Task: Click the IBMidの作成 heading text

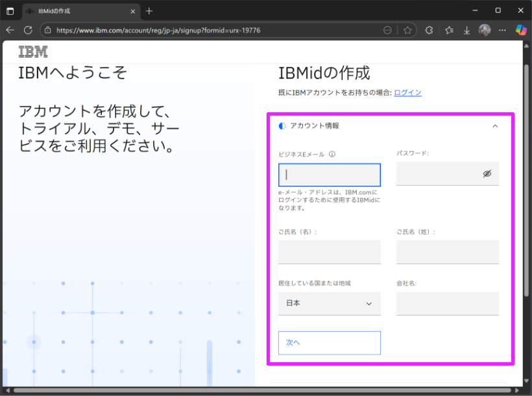Action: click(324, 73)
